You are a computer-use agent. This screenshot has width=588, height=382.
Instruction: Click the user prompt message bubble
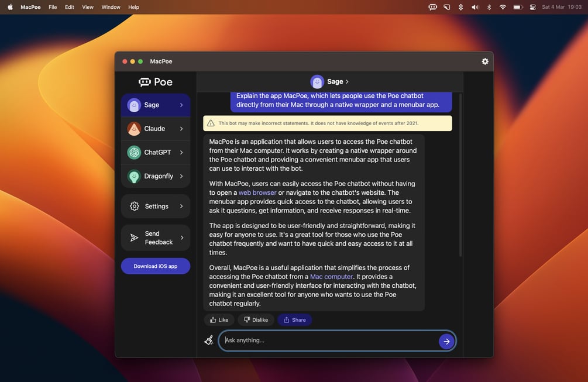tap(341, 101)
